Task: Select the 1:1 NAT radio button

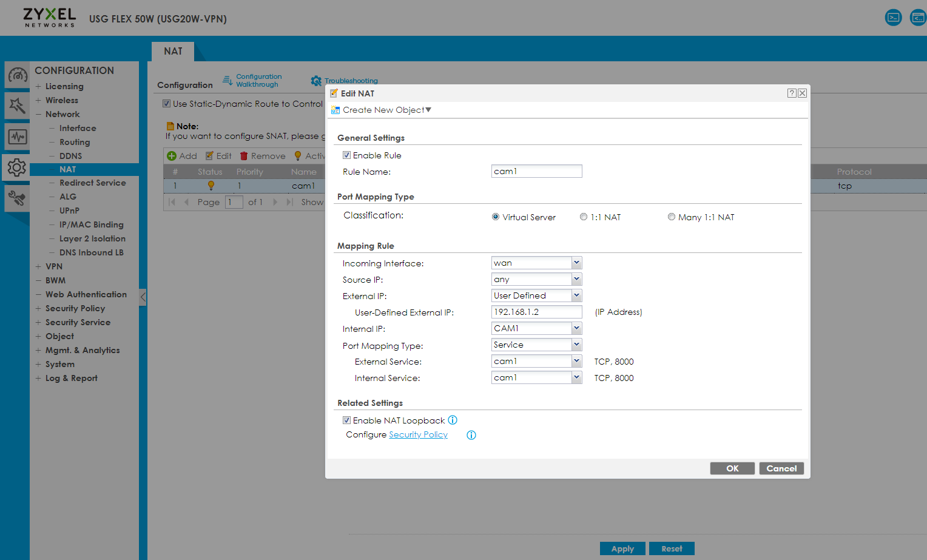Action: pyautogui.click(x=584, y=217)
